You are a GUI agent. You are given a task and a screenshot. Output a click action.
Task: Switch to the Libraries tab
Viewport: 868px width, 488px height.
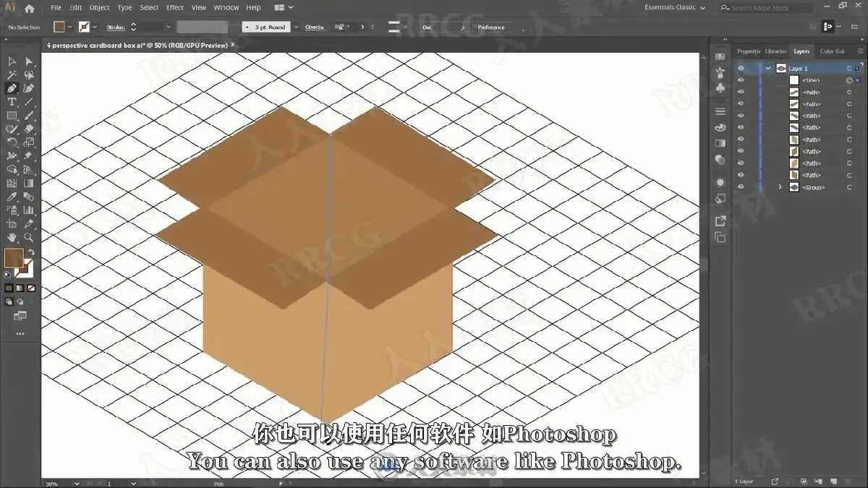coord(775,51)
